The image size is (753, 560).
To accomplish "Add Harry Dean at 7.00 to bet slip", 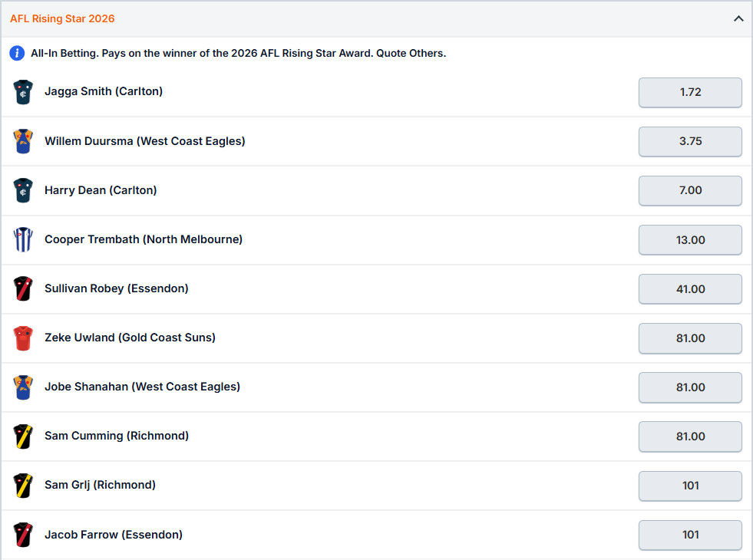I will [x=690, y=190].
